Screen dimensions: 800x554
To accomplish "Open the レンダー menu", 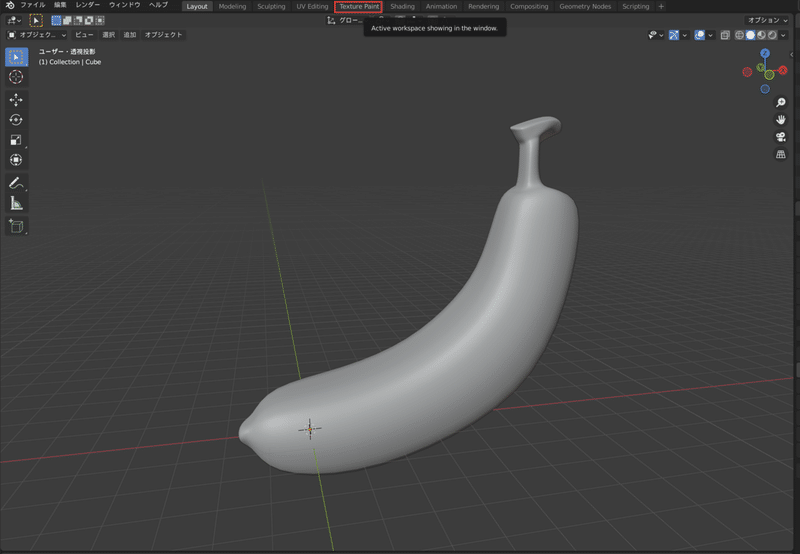I will pos(88,5).
